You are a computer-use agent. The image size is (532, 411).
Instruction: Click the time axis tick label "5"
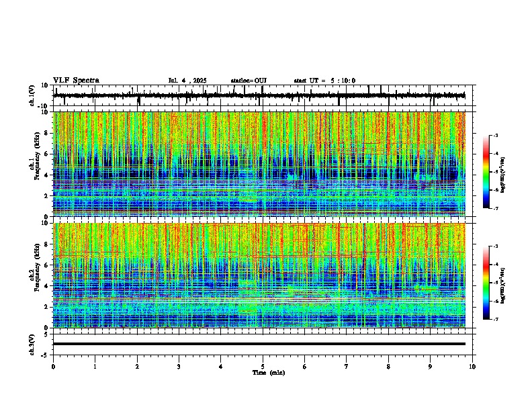263,366
